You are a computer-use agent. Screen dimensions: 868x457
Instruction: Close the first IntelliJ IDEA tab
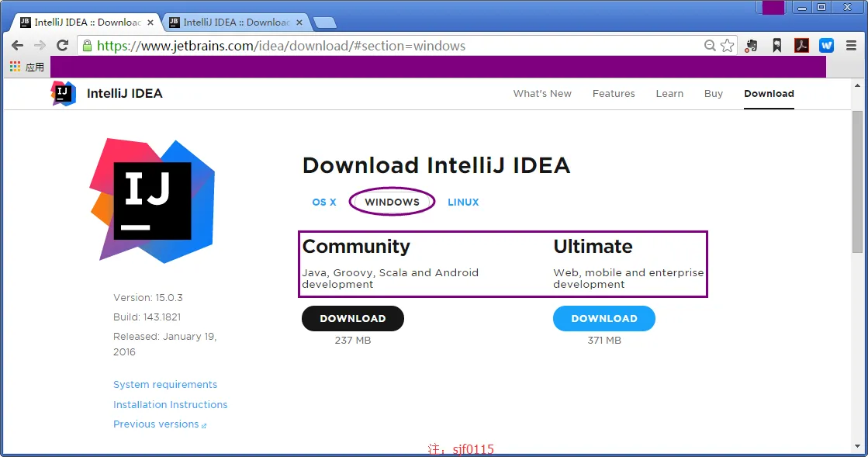[150, 23]
